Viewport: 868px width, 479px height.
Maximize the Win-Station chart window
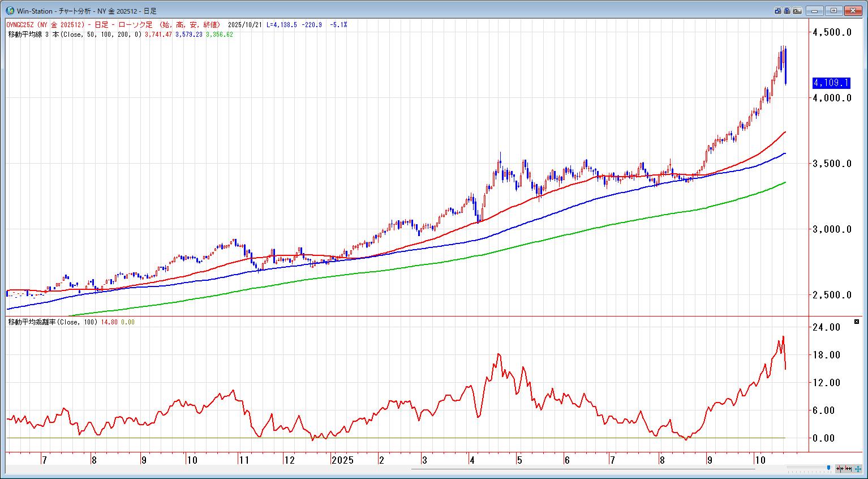click(x=834, y=11)
